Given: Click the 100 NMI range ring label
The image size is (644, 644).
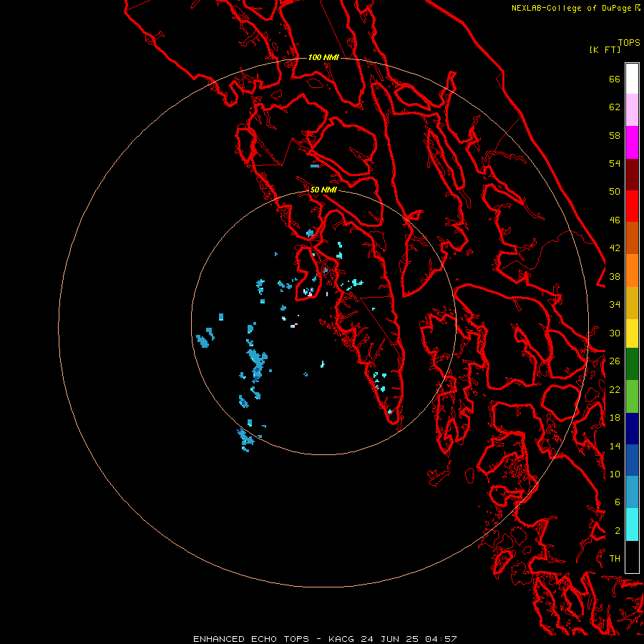Looking at the screenshot, I should (323, 57).
